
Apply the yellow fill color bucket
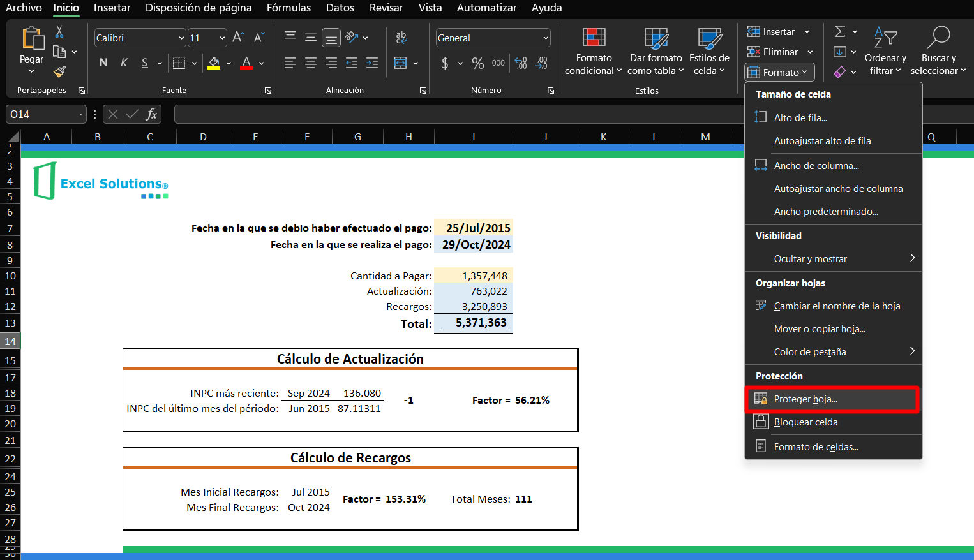point(214,63)
